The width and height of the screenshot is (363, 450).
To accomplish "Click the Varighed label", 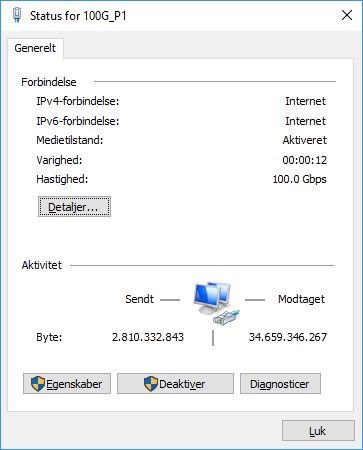I will [59, 160].
